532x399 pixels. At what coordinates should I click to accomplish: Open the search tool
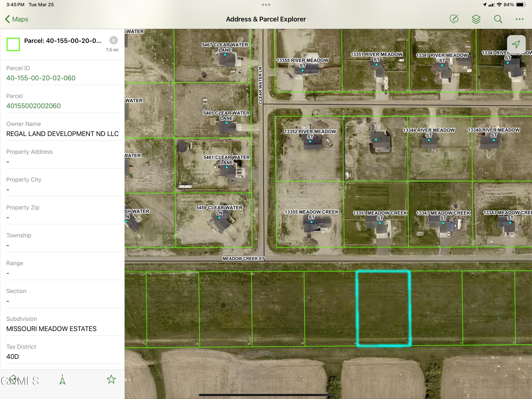[498, 19]
